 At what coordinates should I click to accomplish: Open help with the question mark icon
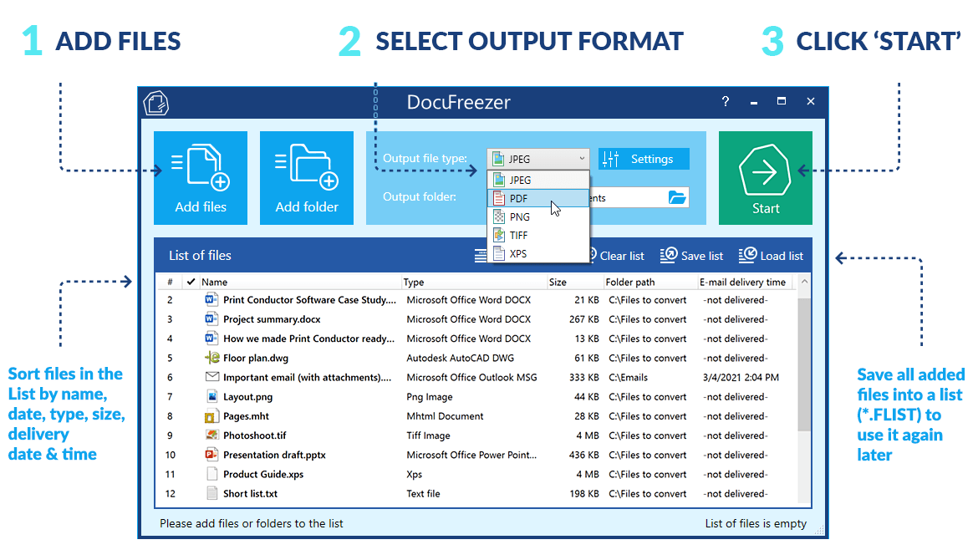click(x=726, y=102)
